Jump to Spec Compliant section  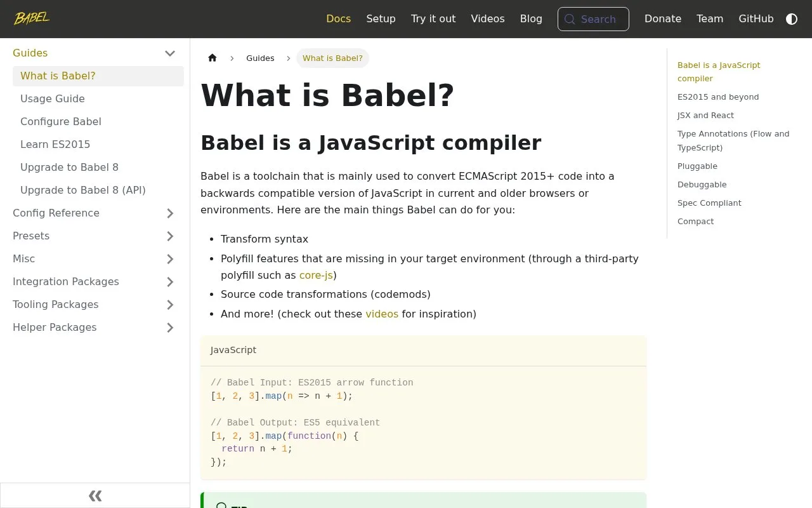[709, 203]
